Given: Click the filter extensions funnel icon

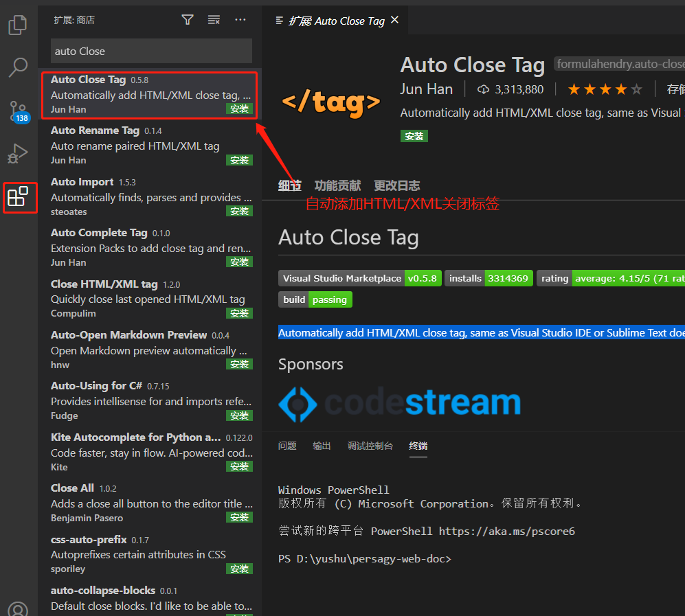Looking at the screenshot, I should coord(188,20).
